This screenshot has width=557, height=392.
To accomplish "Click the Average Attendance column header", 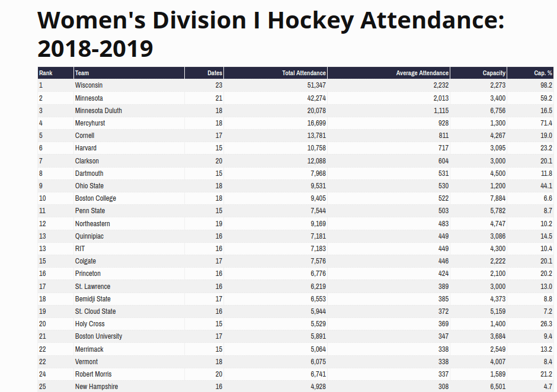I will tap(422, 73).
